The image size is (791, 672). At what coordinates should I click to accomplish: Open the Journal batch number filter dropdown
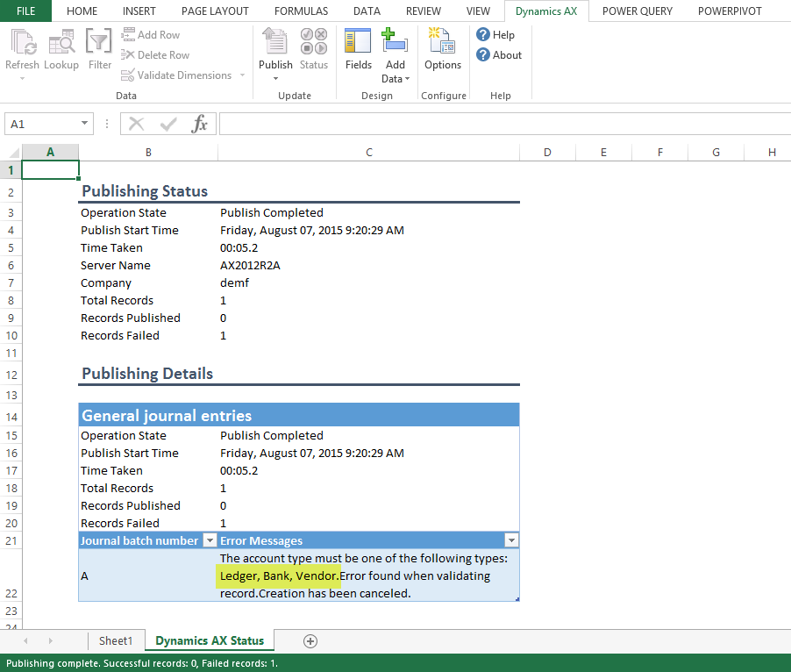pos(210,540)
